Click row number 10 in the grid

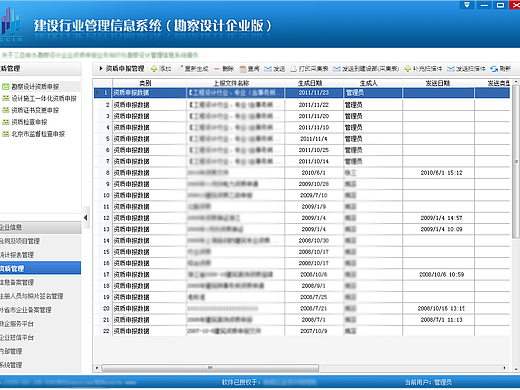(x=106, y=195)
